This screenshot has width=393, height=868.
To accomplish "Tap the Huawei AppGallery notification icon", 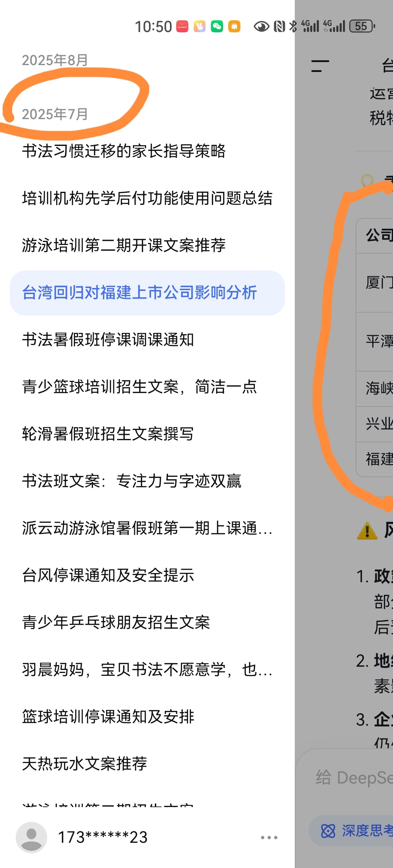I will pos(182,26).
